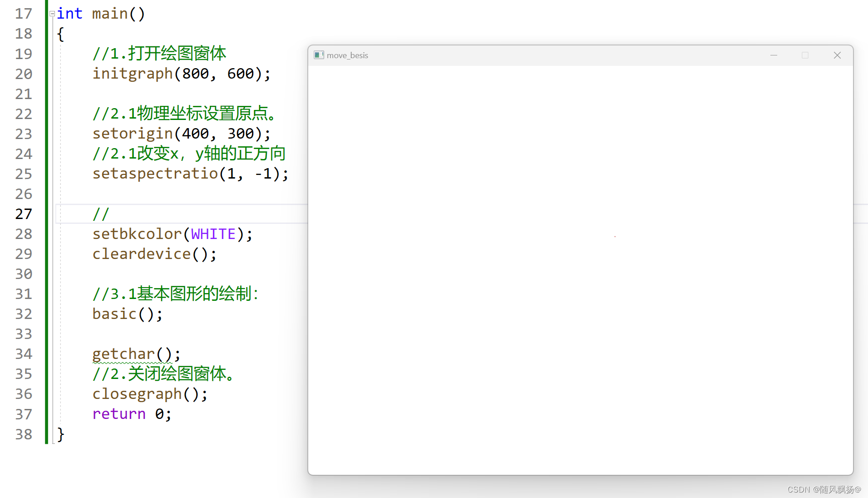Viewport: 868px width, 498px height.
Task: Click line number 17 in gutter
Action: (24, 14)
